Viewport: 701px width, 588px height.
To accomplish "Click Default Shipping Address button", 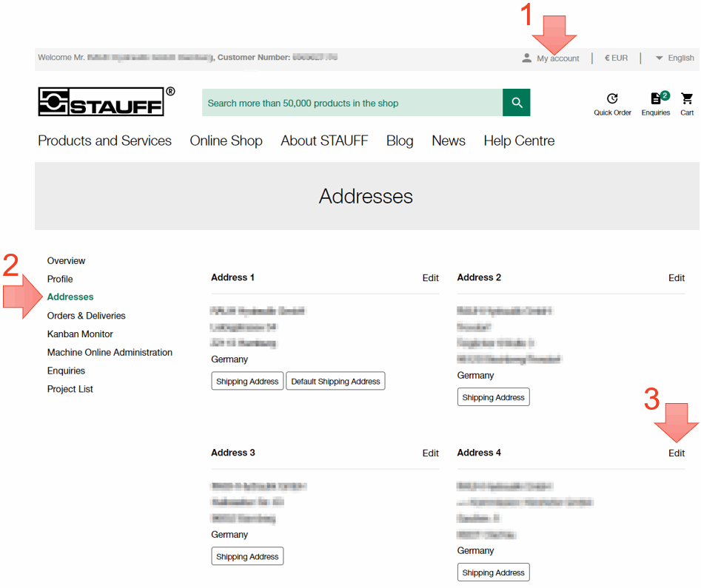I will tap(335, 381).
